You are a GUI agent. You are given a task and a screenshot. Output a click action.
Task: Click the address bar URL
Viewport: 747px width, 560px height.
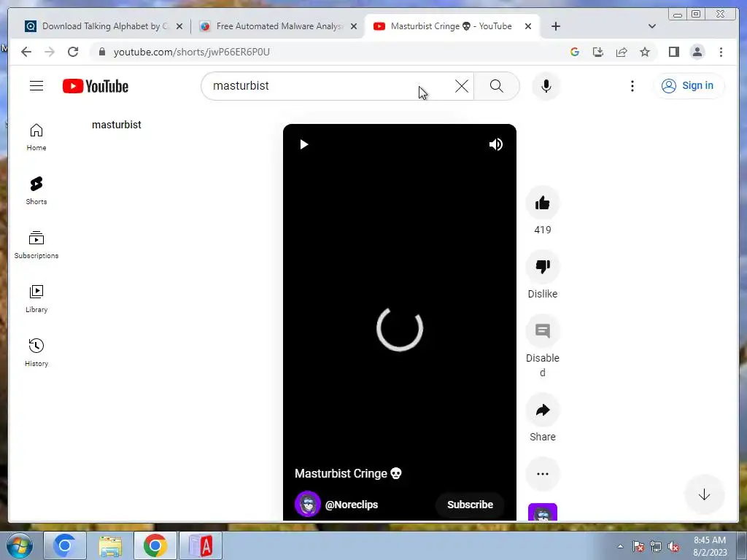point(192,52)
